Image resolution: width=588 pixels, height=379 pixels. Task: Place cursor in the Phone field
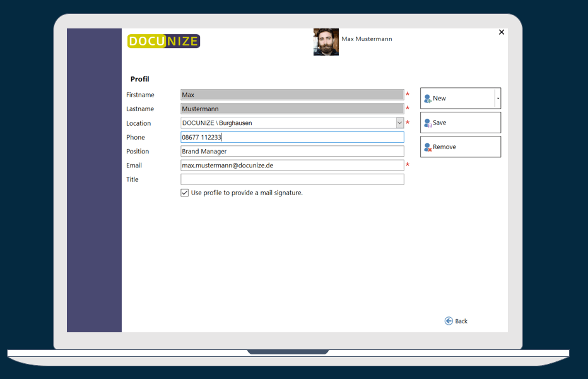coord(291,137)
